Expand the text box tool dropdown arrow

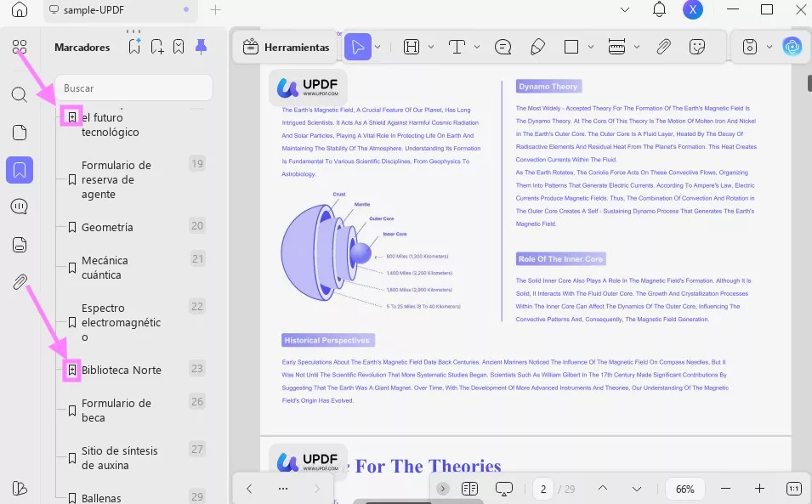pos(476,47)
